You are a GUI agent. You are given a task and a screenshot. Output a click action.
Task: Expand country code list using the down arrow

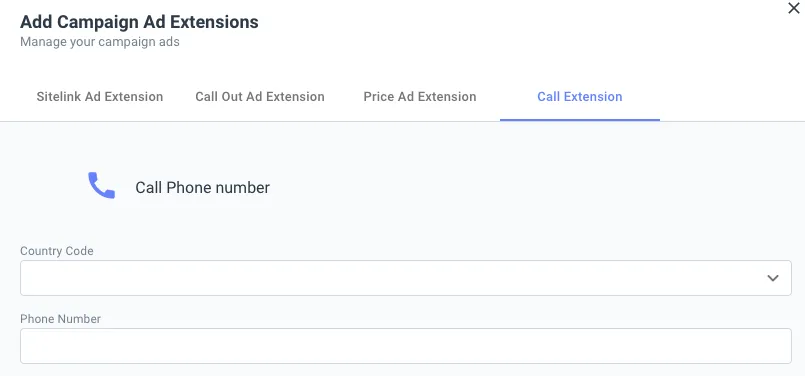coord(773,278)
